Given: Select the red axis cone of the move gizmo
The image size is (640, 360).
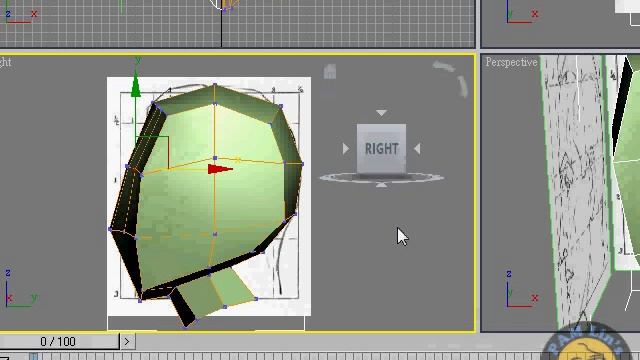Looking at the screenshot, I should pos(220,169).
